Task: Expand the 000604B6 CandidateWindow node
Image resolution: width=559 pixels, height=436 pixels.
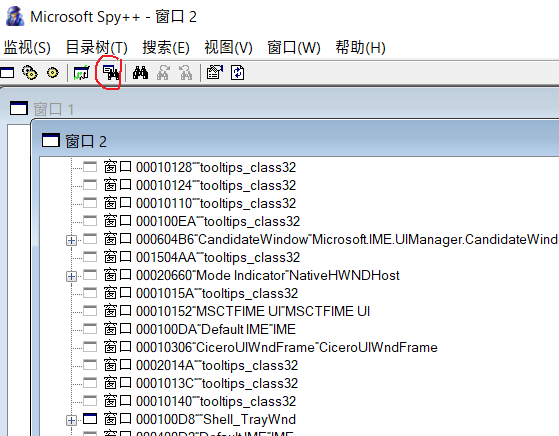Action: click(x=71, y=240)
